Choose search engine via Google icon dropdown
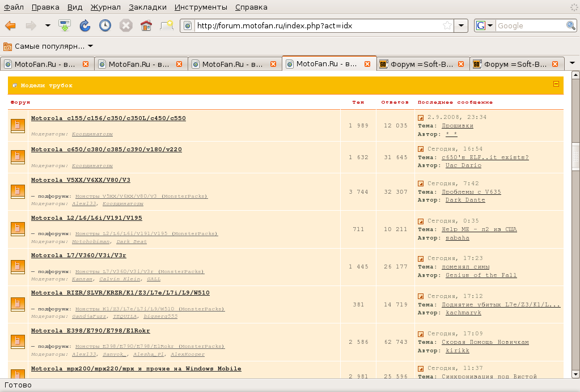The width and height of the screenshot is (580, 392). click(x=485, y=25)
